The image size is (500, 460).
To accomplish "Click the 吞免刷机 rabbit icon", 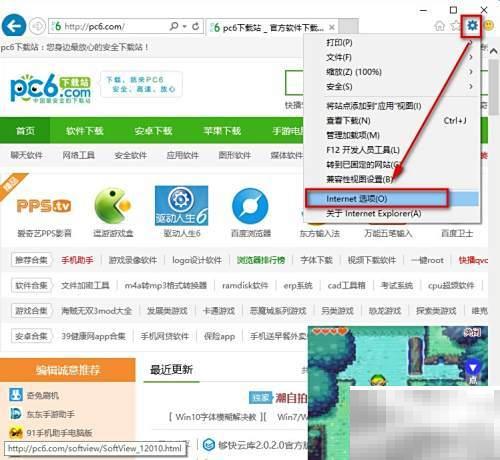I will pos(16,395).
